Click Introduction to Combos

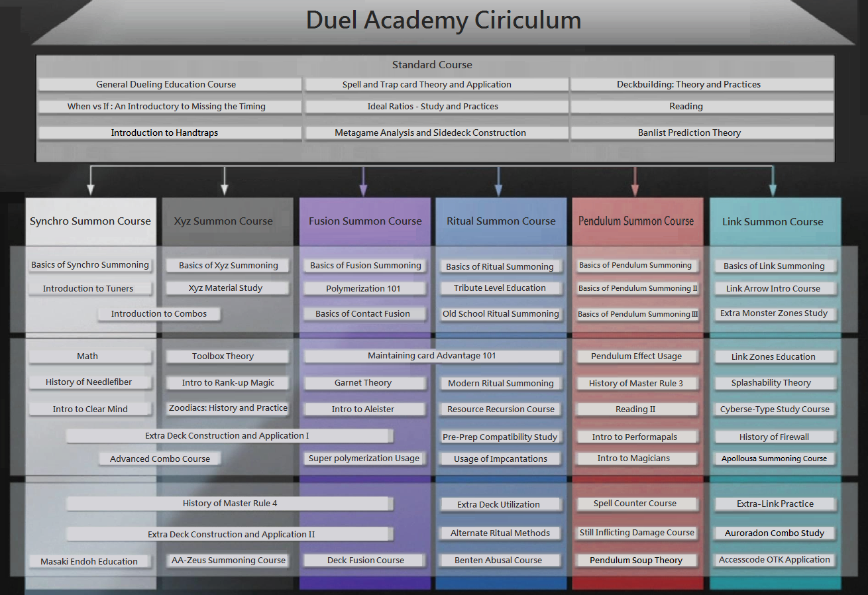click(x=159, y=313)
